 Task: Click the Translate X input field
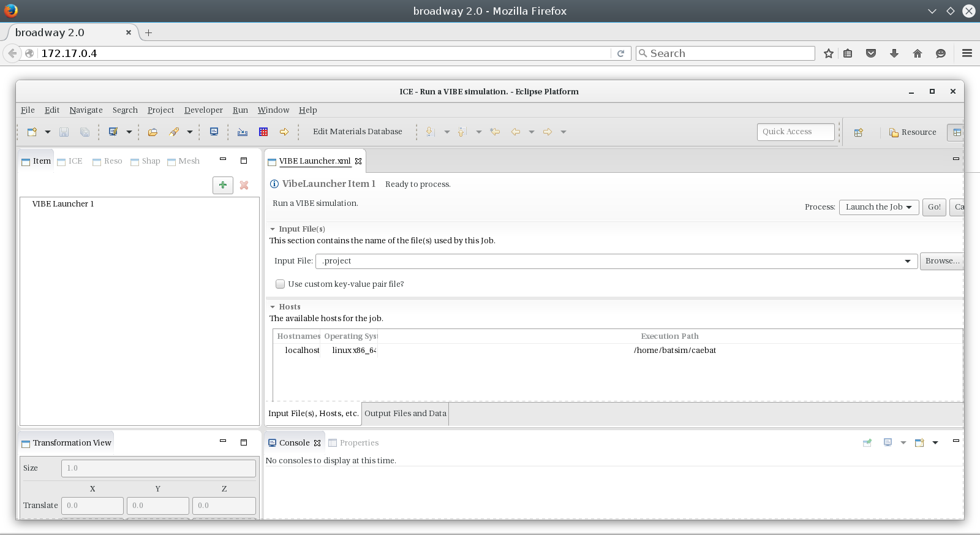pyautogui.click(x=92, y=506)
